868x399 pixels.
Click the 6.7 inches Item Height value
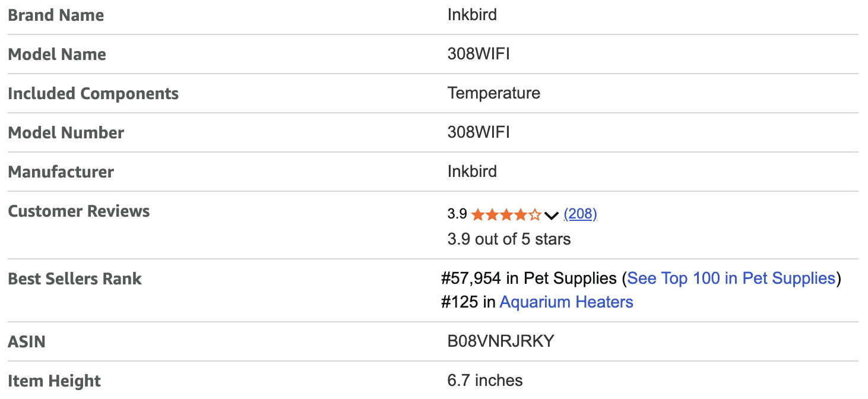tap(485, 380)
